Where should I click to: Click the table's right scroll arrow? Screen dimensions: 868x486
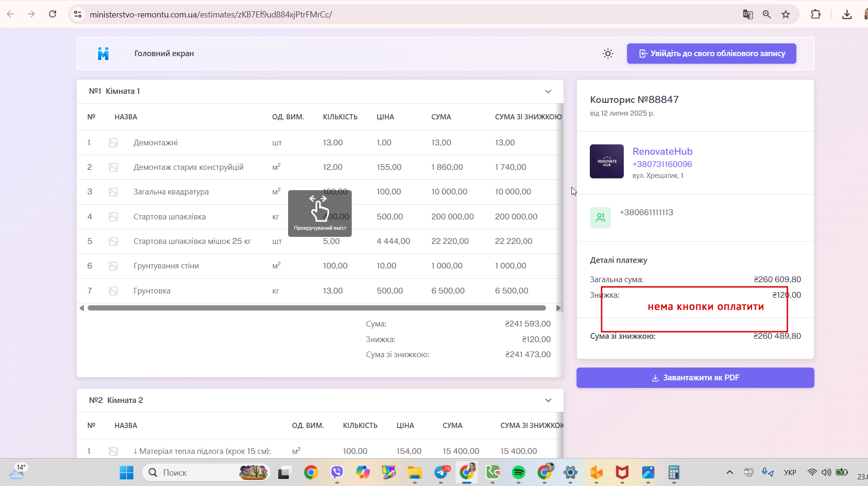click(558, 308)
